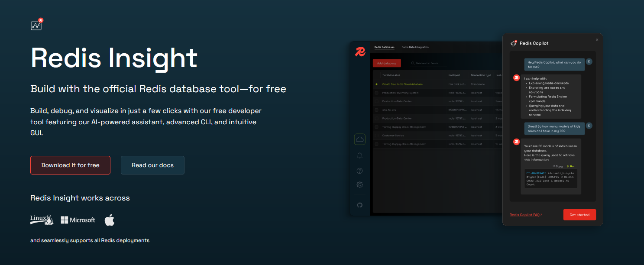Open the help question-mark icon
644x265 pixels.
pos(359,171)
